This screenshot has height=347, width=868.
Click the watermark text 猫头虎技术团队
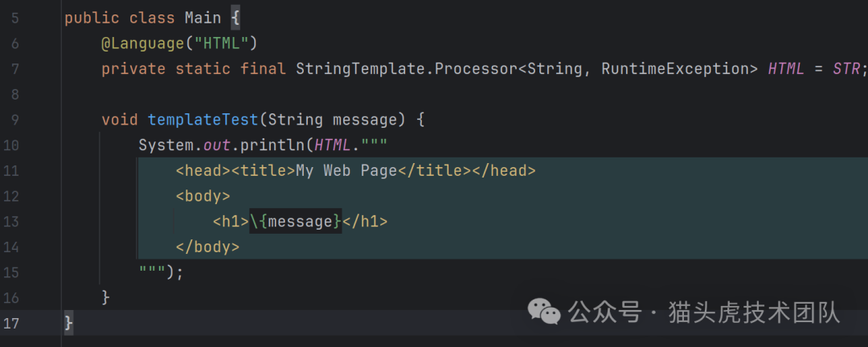pos(754,312)
